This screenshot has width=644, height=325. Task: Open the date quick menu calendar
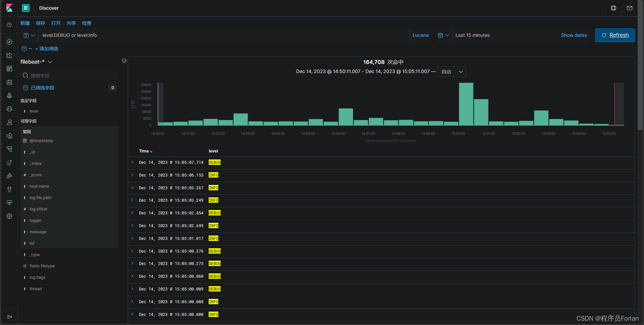pos(443,35)
